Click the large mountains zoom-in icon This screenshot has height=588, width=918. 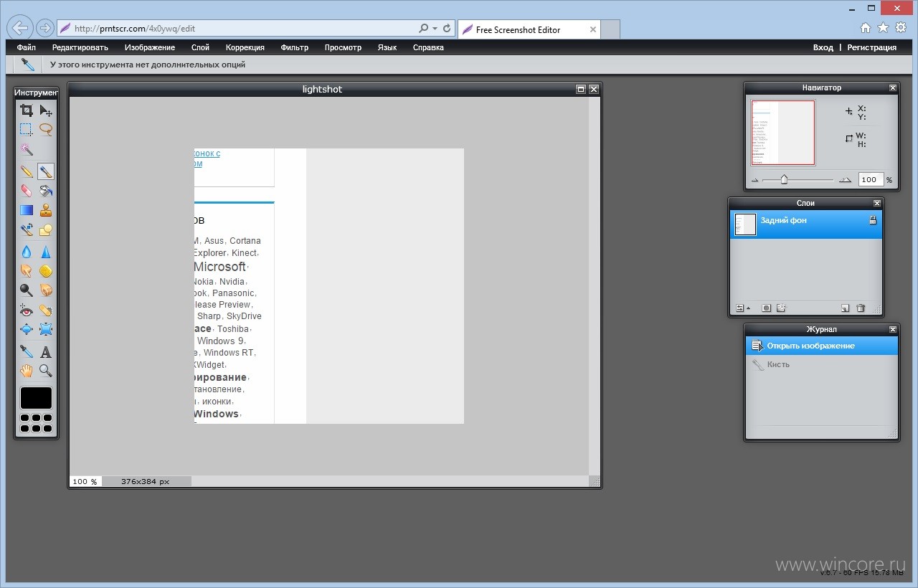coord(846,180)
